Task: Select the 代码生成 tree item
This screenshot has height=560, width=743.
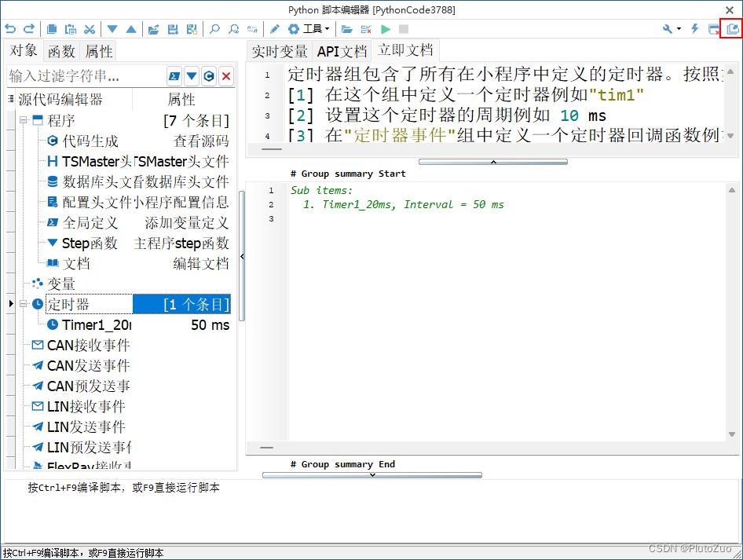Action: [90, 141]
